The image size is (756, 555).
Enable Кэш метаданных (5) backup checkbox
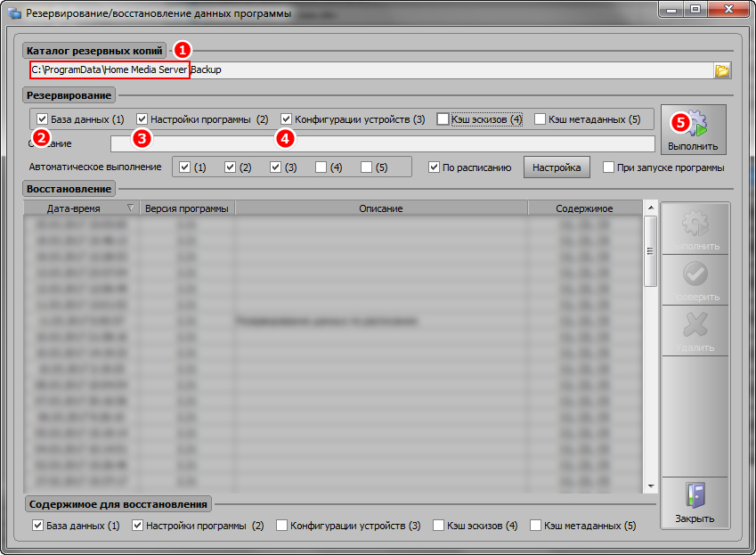[541, 119]
